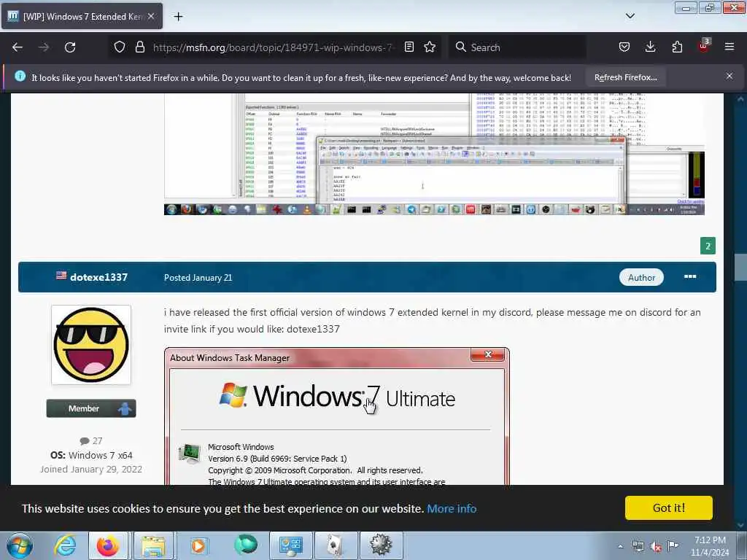Click the post count 27 bubble
The image size is (747, 560).
tap(91, 440)
